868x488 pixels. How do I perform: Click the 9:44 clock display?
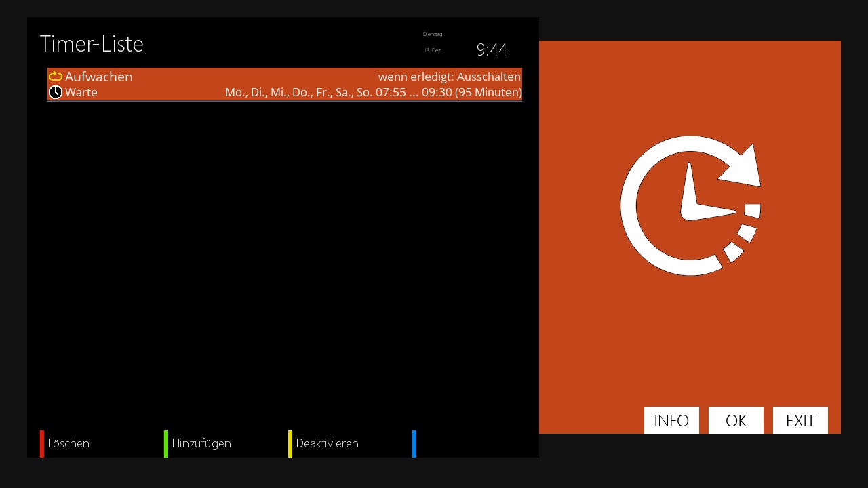(x=492, y=49)
